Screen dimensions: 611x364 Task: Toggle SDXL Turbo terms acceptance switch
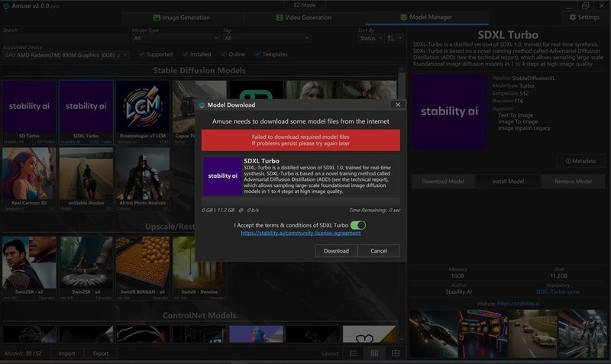click(x=358, y=225)
